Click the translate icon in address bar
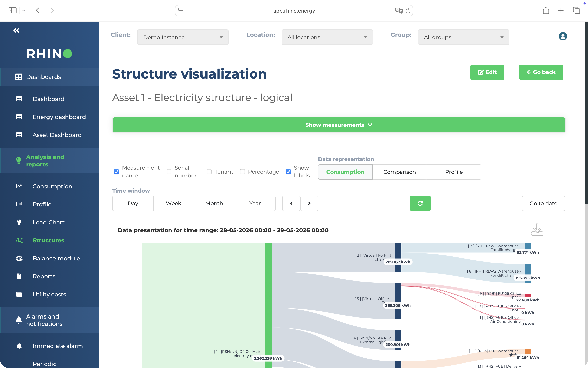 click(x=399, y=11)
